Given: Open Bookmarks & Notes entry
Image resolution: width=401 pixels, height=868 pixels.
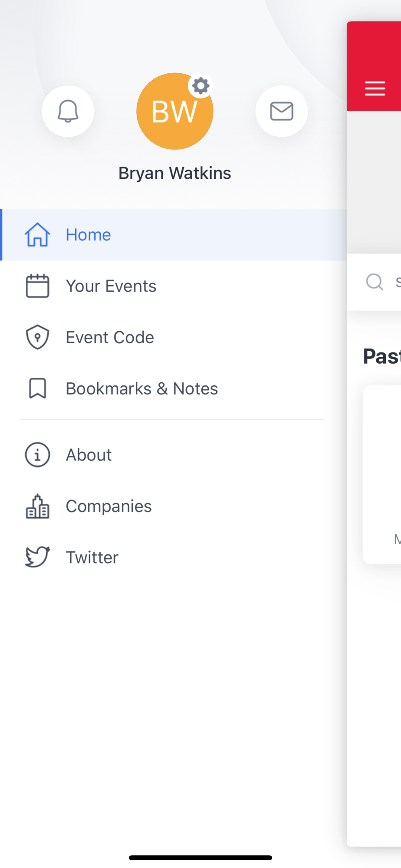Looking at the screenshot, I should [174, 388].
